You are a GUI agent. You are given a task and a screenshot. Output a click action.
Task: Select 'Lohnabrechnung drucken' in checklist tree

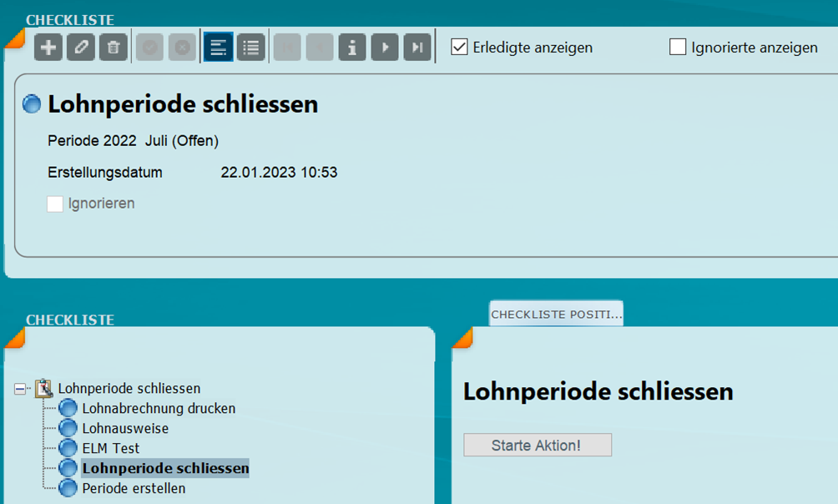(159, 409)
